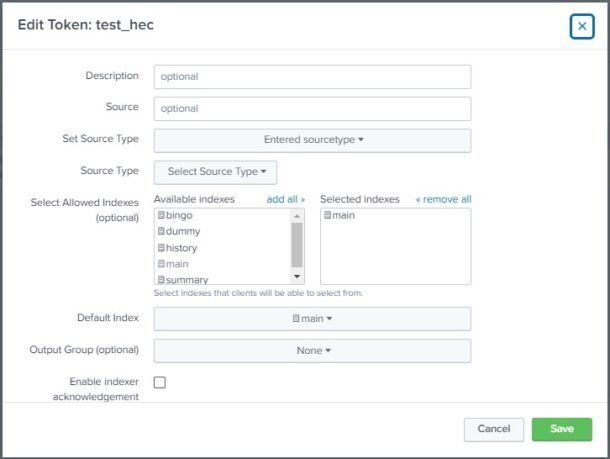Save the token settings
This screenshot has height=459, width=610.
tap(562, 429)
